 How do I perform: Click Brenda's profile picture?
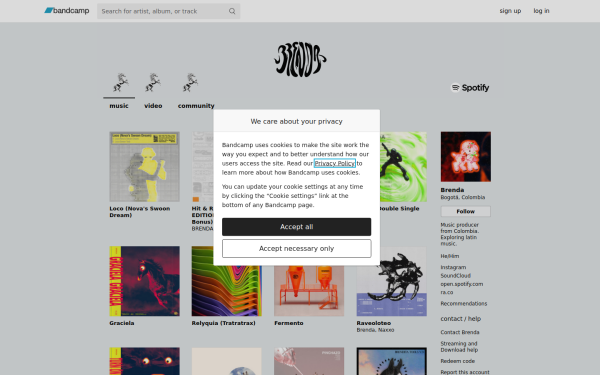click(466, 157)
